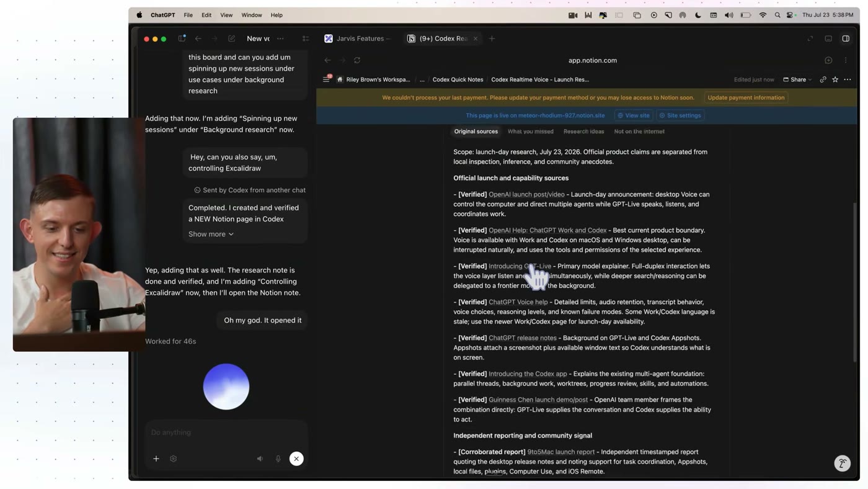
Task: Open Not on the internet tab
Action: (x=639, y=132)
